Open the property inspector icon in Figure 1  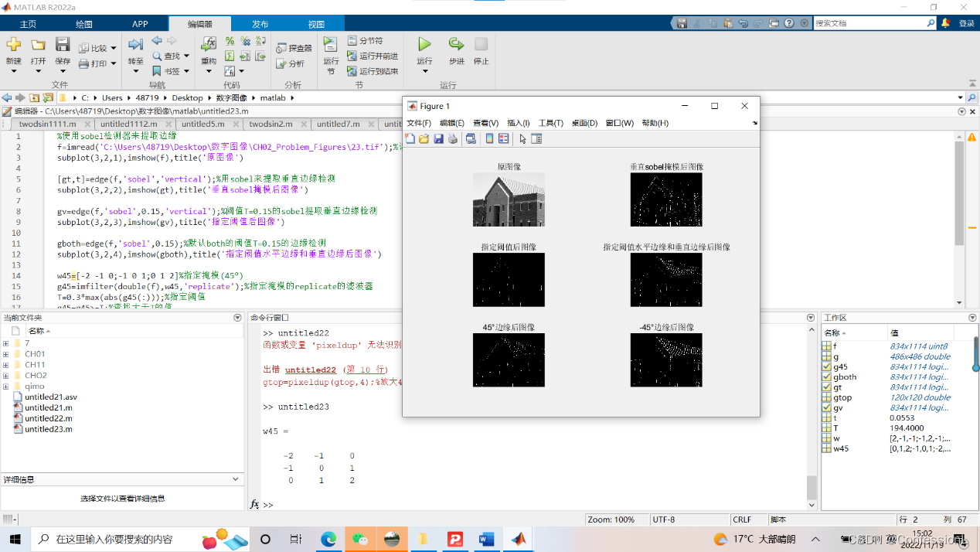pos(536,138)
